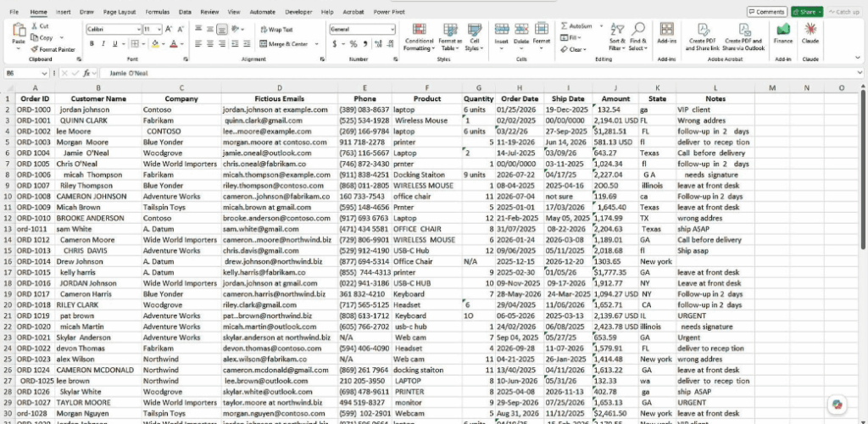Open the Comments pane button
This screenshot has width=868, height=424.
point(766,12)
